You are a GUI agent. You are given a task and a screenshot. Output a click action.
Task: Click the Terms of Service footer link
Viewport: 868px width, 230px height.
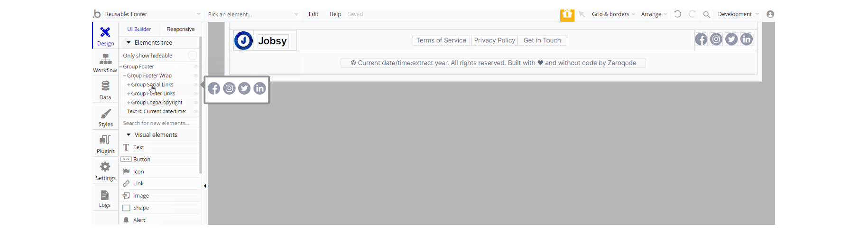coord(441,40)
